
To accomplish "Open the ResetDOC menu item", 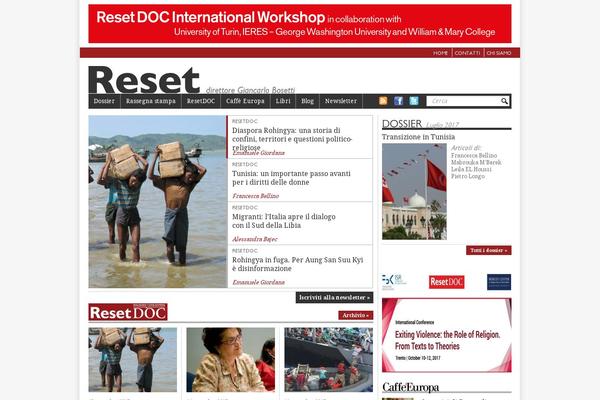I will 201,101.
